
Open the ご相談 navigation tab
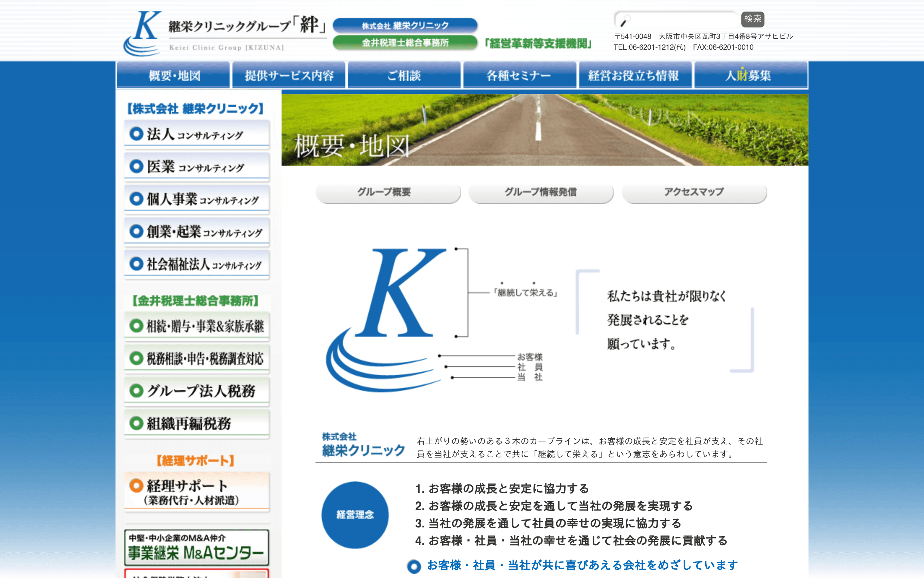(x=404, y=75)
